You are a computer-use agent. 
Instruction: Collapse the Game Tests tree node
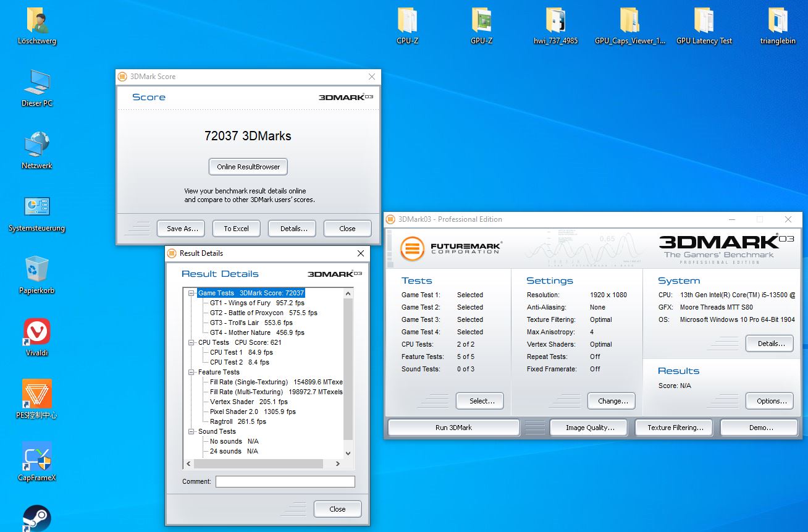pyautogui.click(x=191, y=293)
